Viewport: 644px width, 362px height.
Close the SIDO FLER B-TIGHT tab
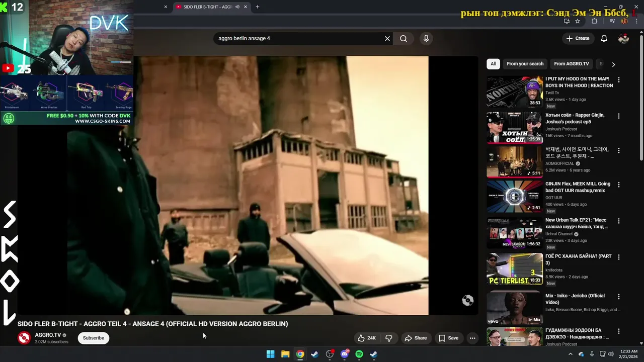[246, 7]
